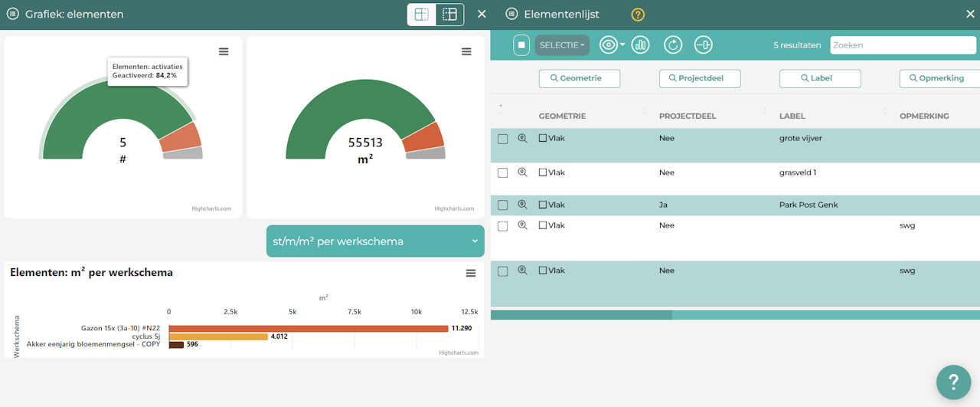980x407 pixels.
Task: Open the Grafiek: elementen panel menu icon
Action: [x=12, y=15]
